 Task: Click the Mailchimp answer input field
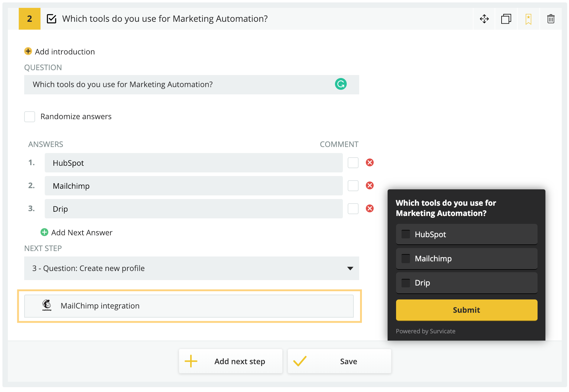[x=194, y=186]
